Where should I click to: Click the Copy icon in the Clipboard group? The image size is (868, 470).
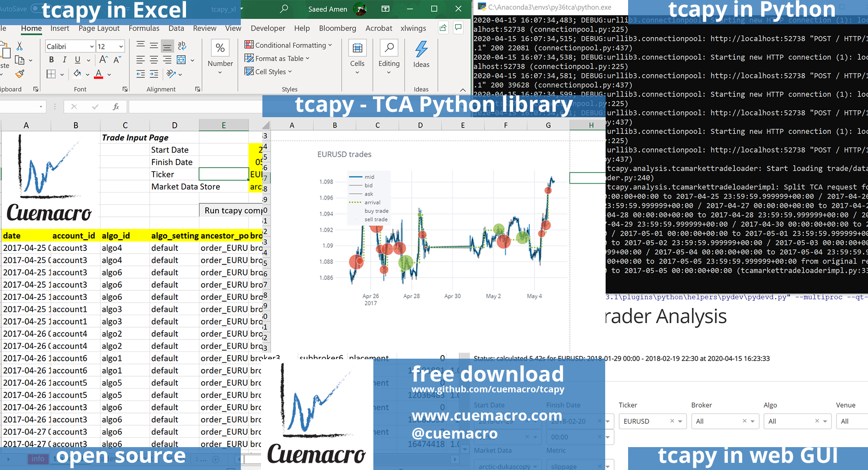(19, 60)
